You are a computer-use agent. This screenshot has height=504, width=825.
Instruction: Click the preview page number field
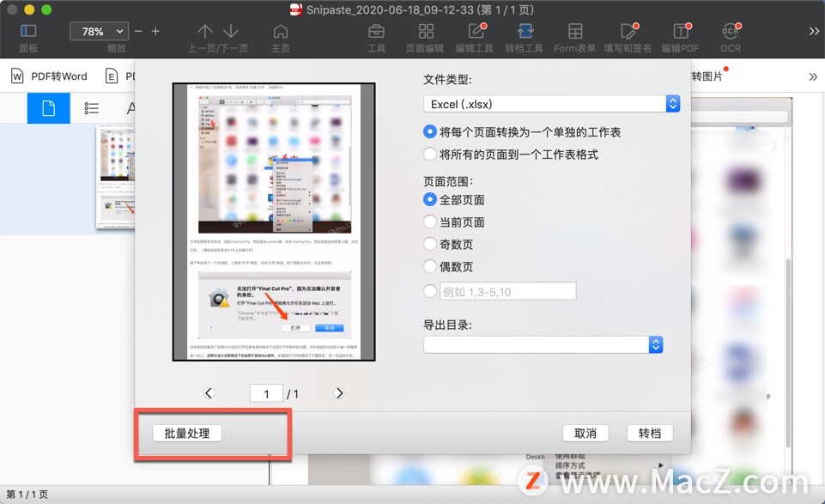tap(266, 393)
